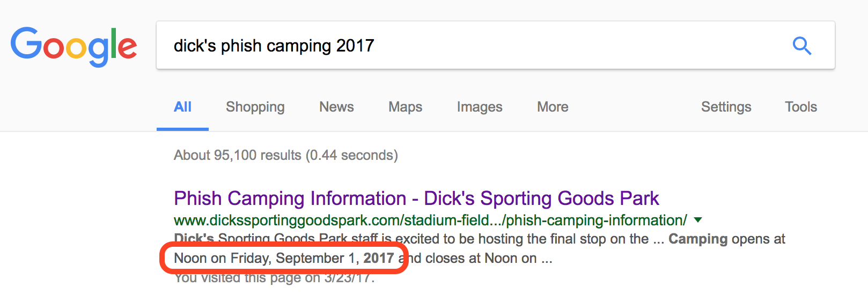
Task: Open the Phish Camping Information result link
Action: tap(416, 199)
